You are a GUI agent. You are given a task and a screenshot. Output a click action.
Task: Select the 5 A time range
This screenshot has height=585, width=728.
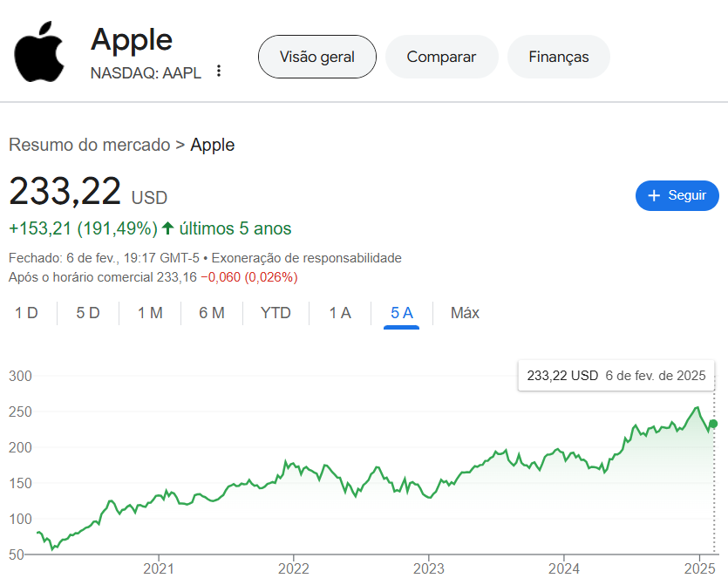(x=402, y=313)
